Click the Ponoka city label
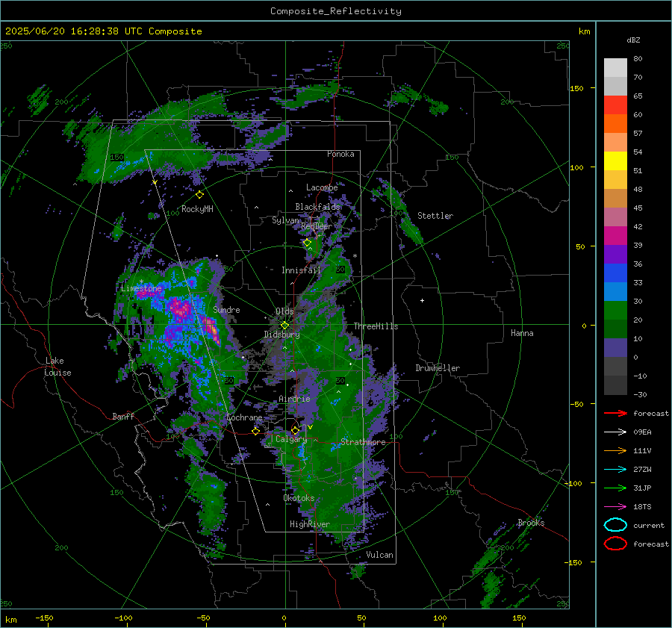 coord(340,154)
